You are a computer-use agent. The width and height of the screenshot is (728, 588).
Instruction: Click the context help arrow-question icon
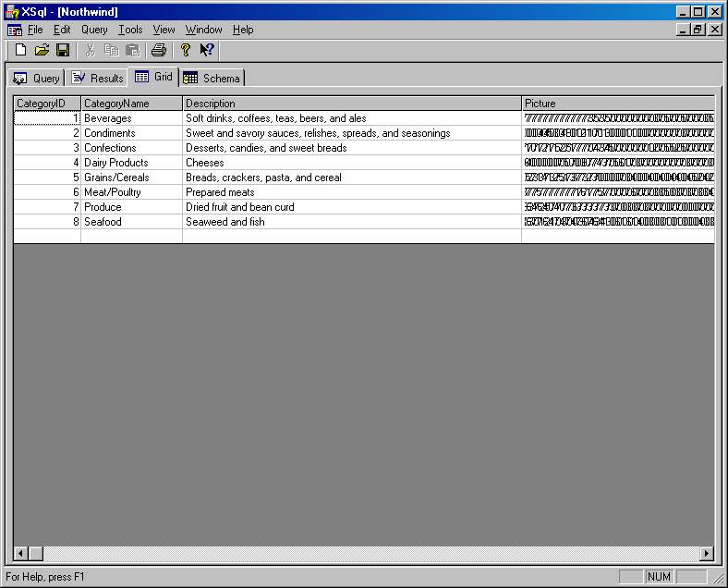tap(207, 50)
